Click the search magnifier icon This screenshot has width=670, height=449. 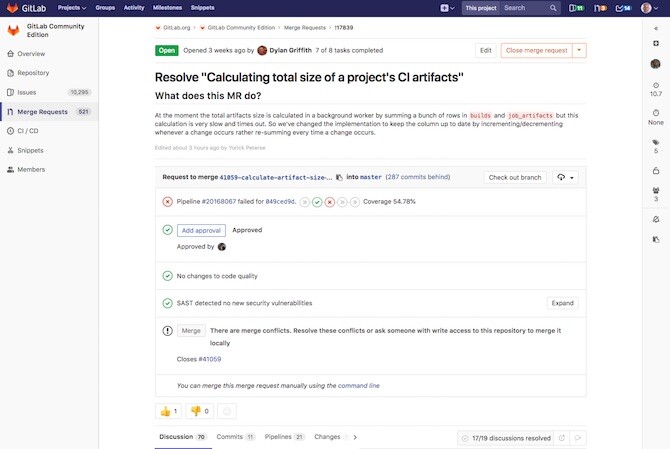click(553, 8)
